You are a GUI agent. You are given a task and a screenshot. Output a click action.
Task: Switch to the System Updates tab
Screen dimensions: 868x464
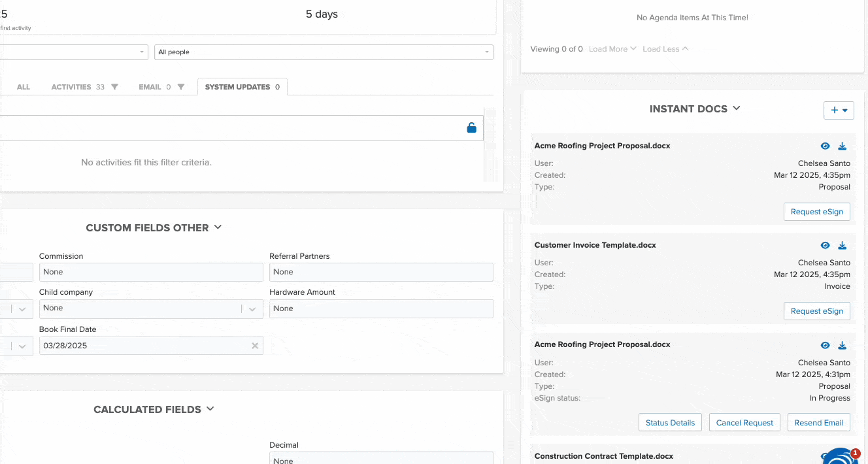pos(242,87)
